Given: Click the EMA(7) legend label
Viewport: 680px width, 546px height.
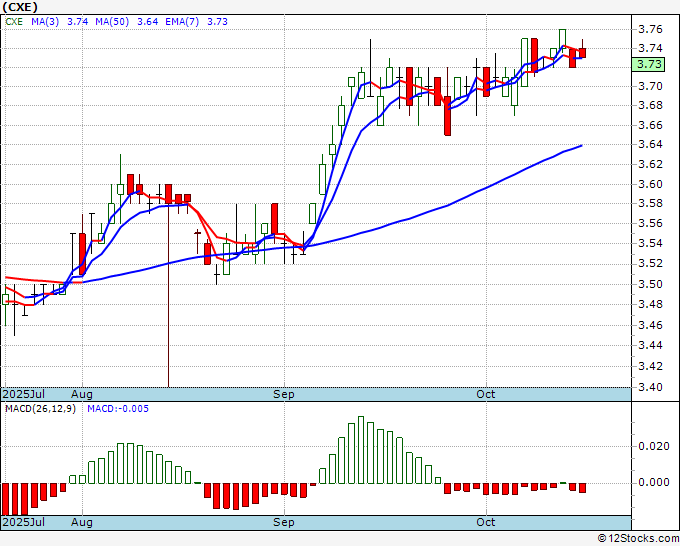Looking at the screenshot, I should tap(182, 22).
